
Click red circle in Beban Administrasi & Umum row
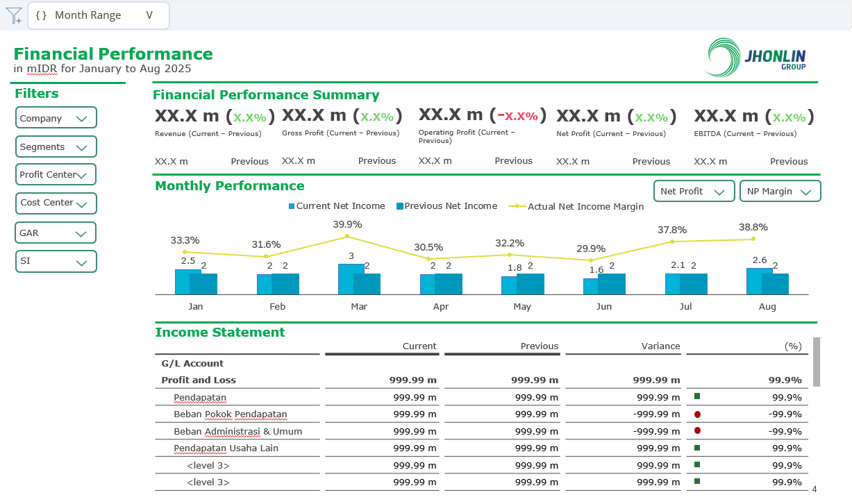click(697, 430)
